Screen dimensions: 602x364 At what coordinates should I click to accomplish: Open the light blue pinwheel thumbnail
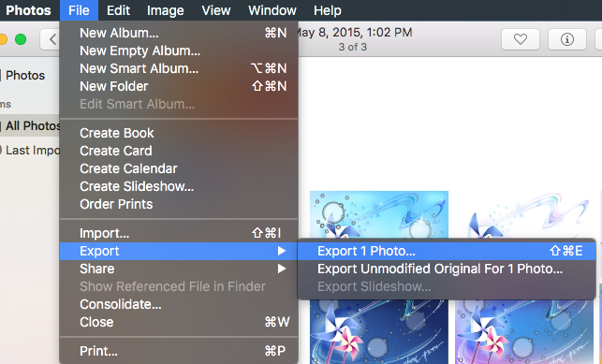(x=379, y=215)
